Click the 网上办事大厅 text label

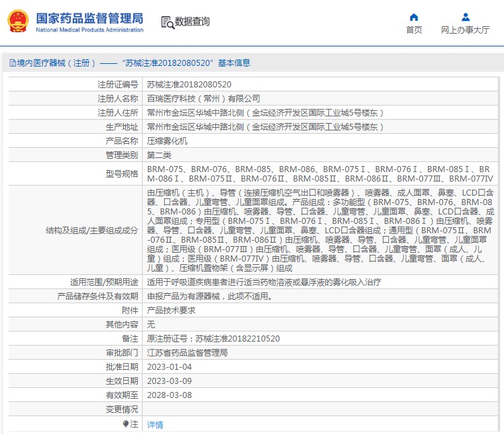465,30
